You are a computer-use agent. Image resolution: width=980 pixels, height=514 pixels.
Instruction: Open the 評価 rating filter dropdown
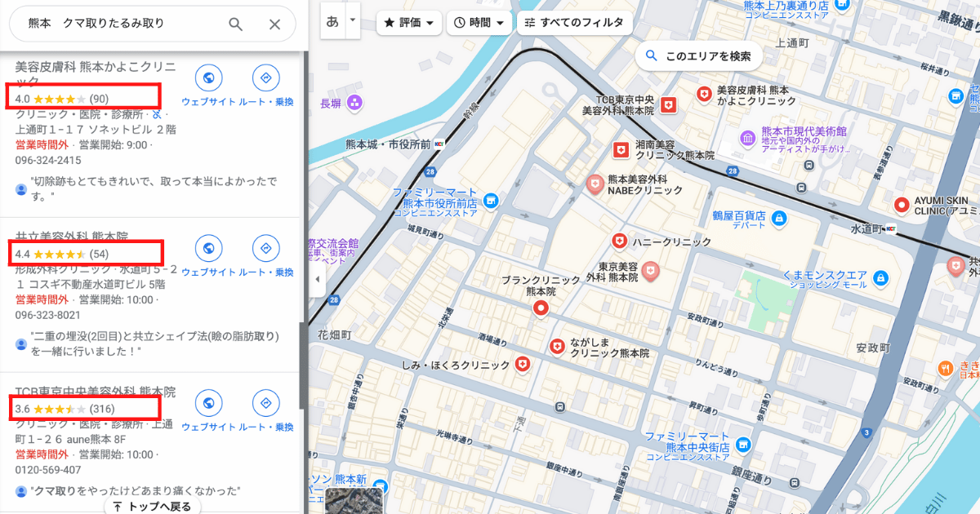point(409,22)
